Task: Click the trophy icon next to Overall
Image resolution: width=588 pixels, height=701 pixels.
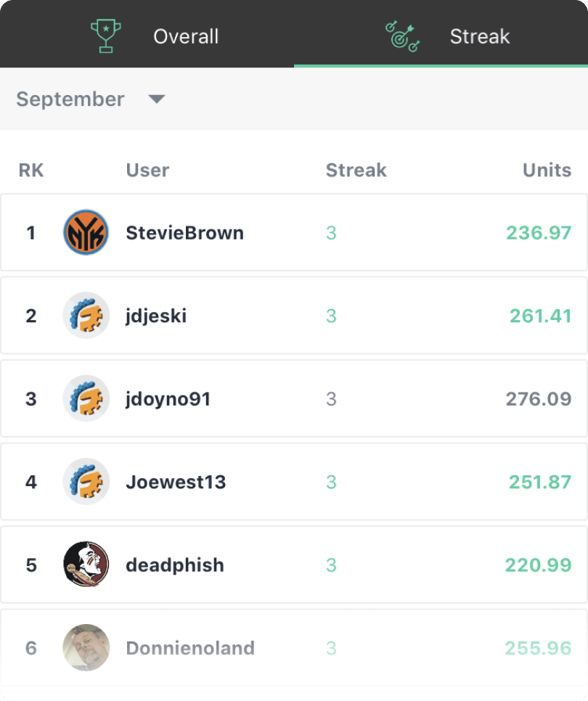Action: 105,33
